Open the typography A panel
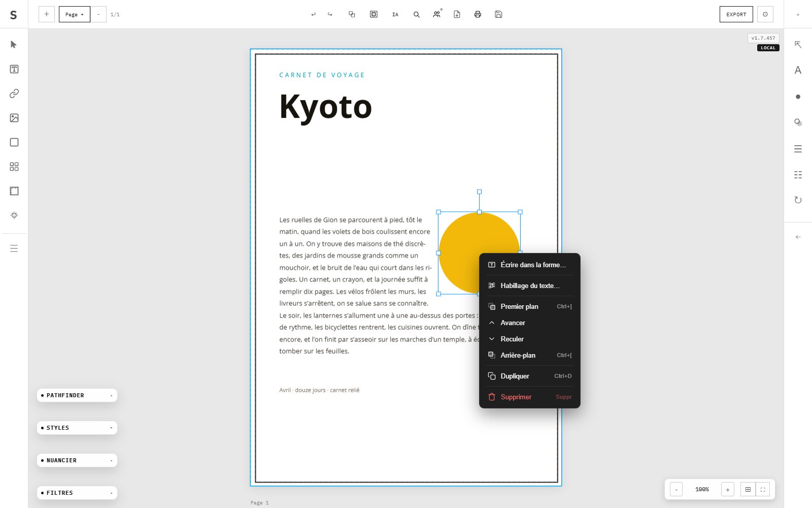 tap(798, 70)
